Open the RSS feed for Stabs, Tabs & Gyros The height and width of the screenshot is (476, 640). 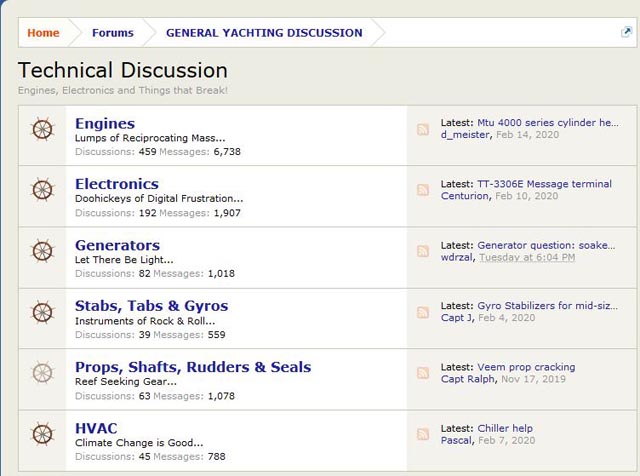pos(423,312)
